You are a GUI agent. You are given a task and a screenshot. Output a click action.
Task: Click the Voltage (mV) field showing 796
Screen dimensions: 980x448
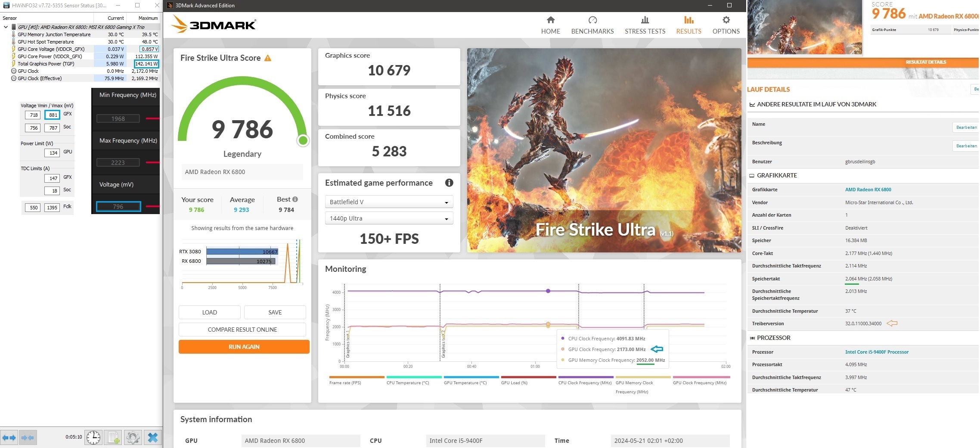[118, 207]
